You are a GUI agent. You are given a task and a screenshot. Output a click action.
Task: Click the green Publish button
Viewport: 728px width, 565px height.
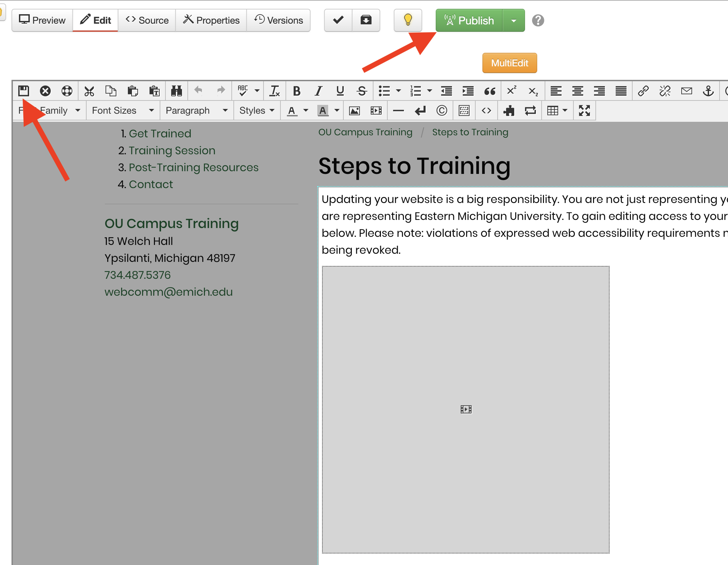469,20
